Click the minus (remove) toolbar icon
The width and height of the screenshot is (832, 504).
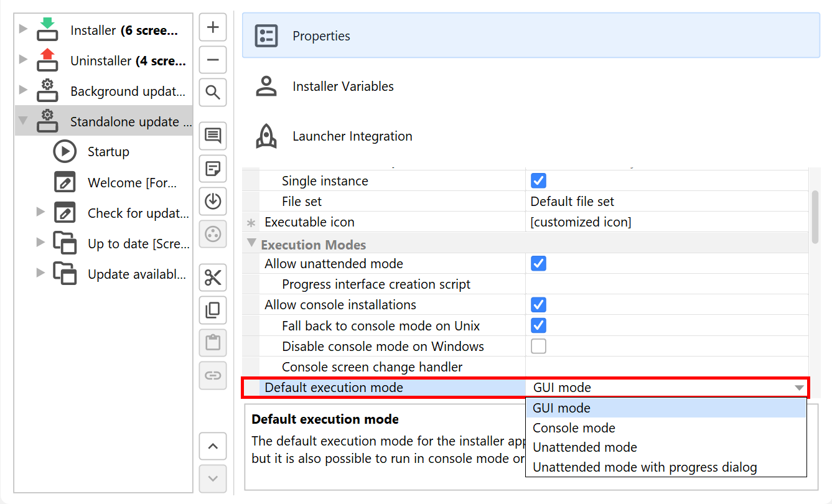click(x=213, y=60)
